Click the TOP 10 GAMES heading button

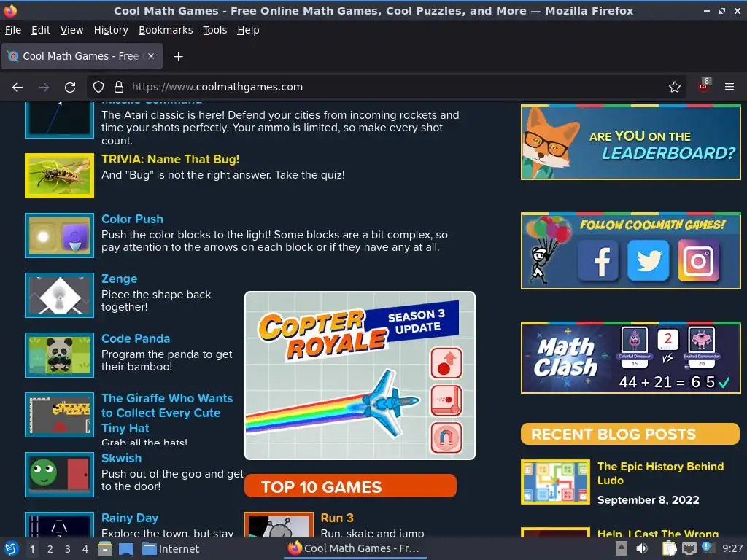(350, 486)
